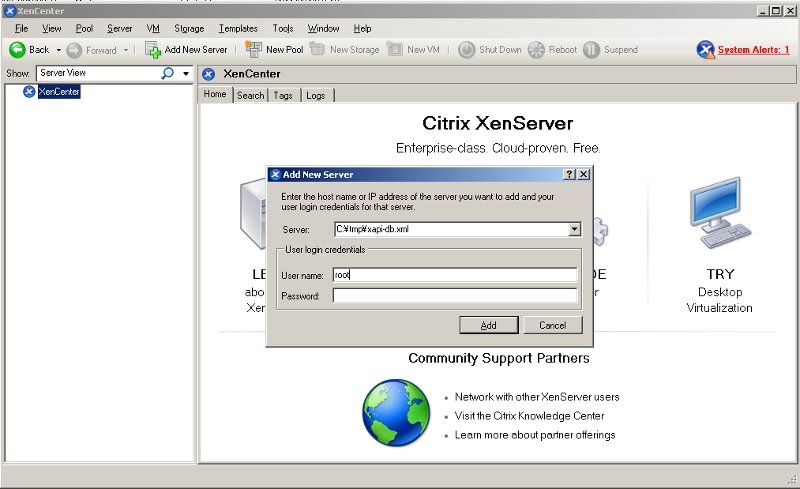
Task: Click the Add New Server toolbar icon
Action: click(153, 50)
